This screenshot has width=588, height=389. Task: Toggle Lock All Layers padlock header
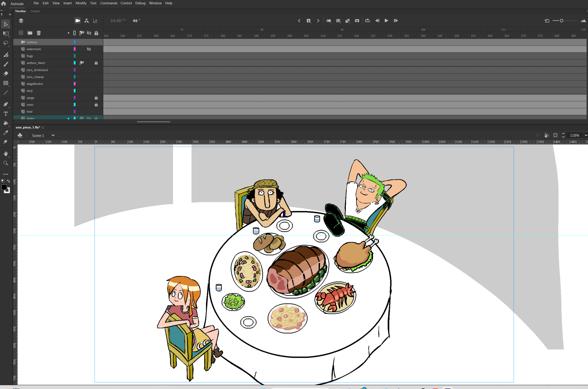click(x=96, y=33)
